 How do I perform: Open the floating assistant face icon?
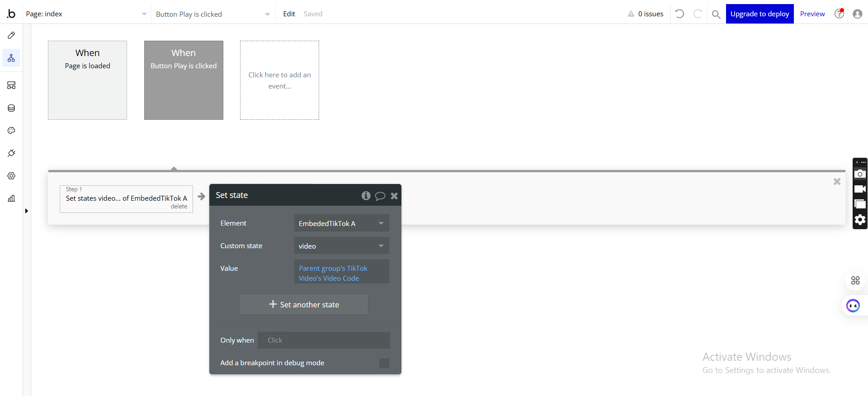853,306
